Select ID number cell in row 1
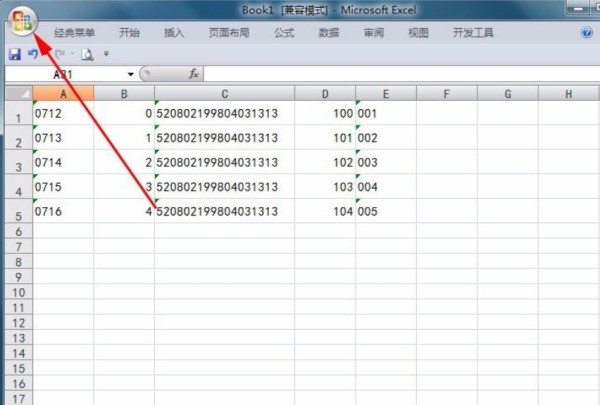Viewport: 600px width, 405px height. click(x=225, y=113)
